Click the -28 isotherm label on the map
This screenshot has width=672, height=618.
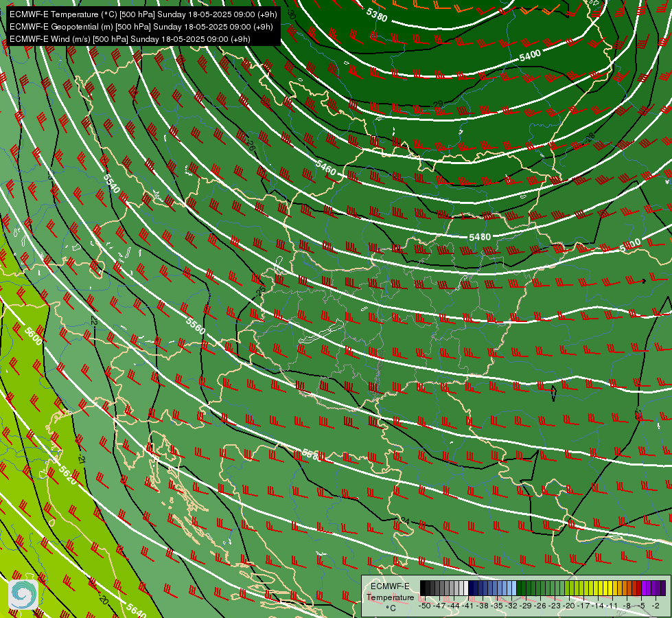point(590,137)
